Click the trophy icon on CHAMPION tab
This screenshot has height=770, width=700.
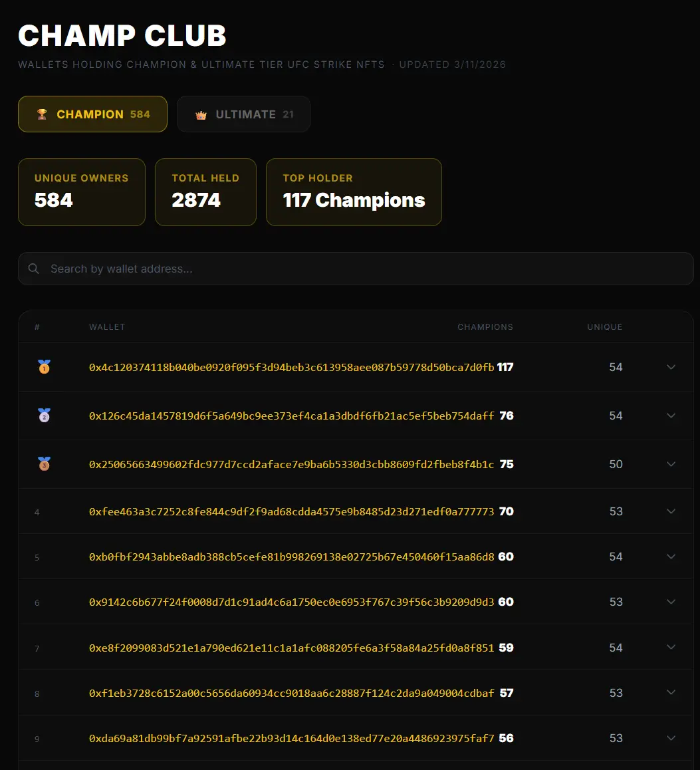(41, 114)
